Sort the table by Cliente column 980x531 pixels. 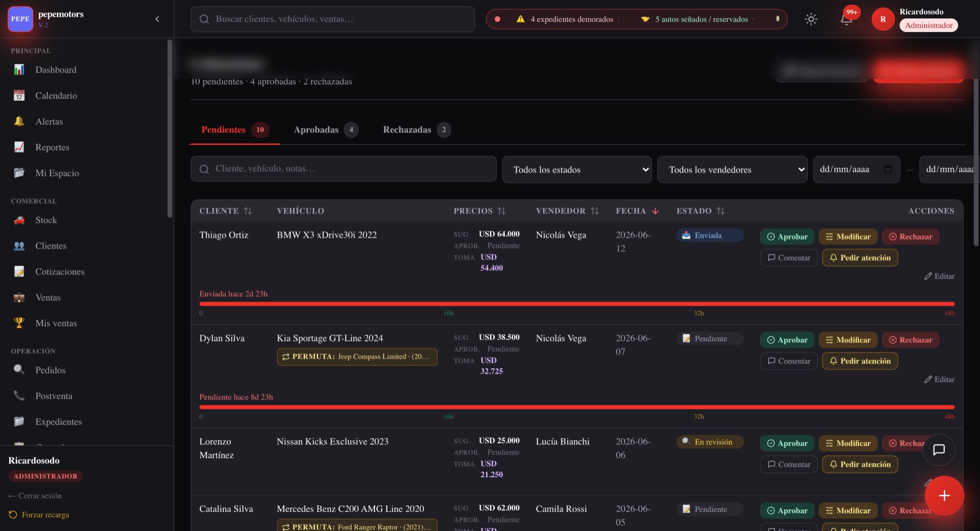point(225,211)
